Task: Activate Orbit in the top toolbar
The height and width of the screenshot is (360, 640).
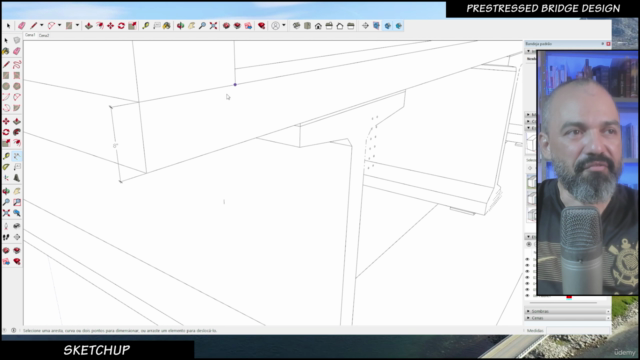Action: 180,26
